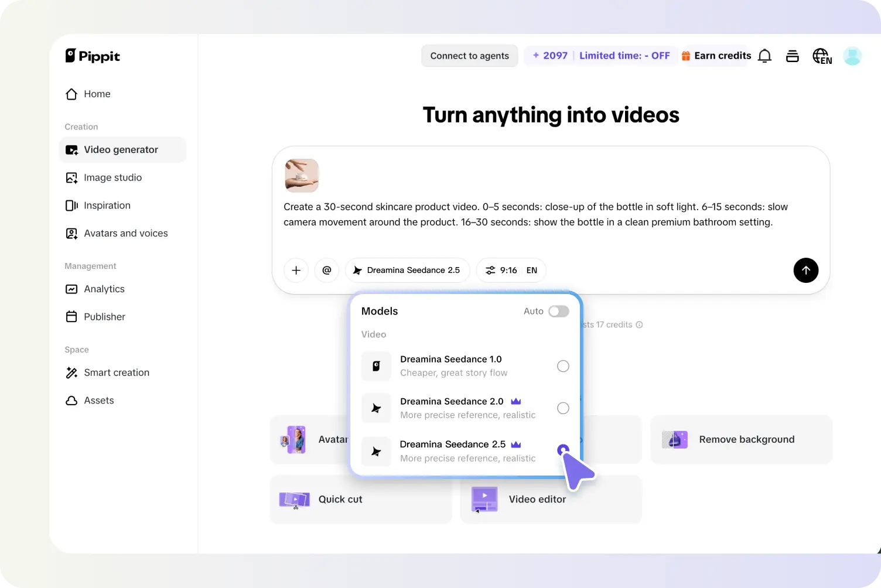Image resolution: width=881 pixels, height=588 pixels.
Task: Open the 9:16 EN settings dropdown
Action: point(511,270)
